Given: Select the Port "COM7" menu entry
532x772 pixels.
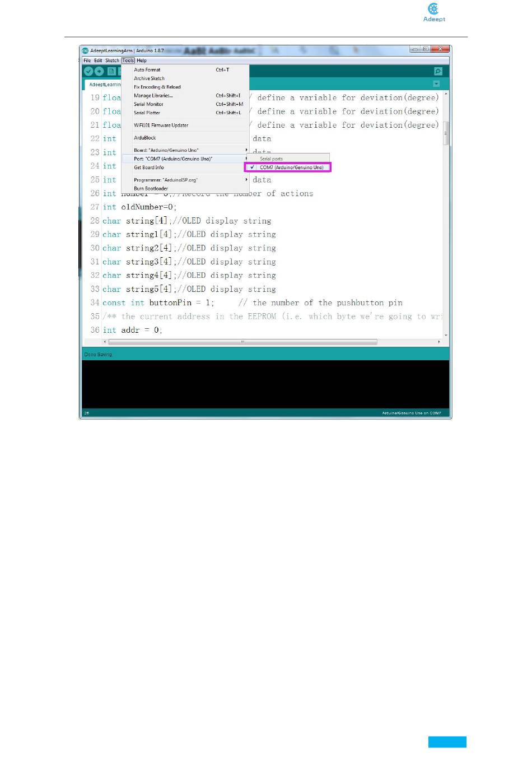Looking at the screenshot, I should click(x=185, y=159).
